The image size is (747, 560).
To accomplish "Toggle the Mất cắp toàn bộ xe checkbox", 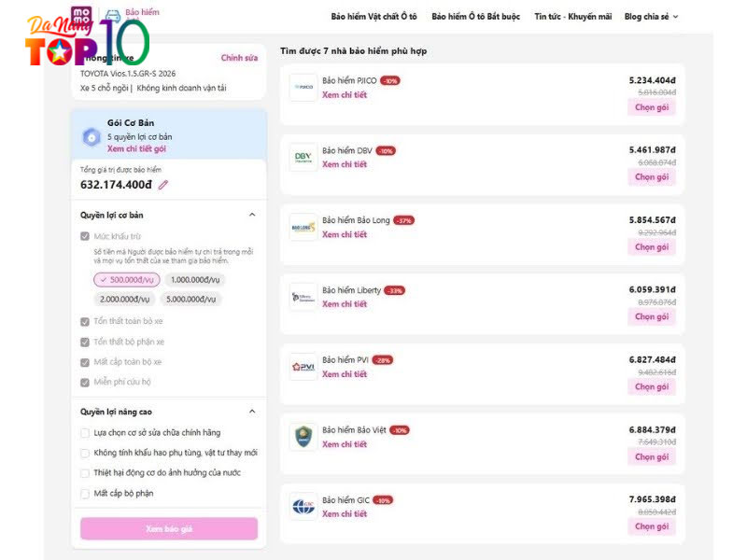I will pos(85,362).
